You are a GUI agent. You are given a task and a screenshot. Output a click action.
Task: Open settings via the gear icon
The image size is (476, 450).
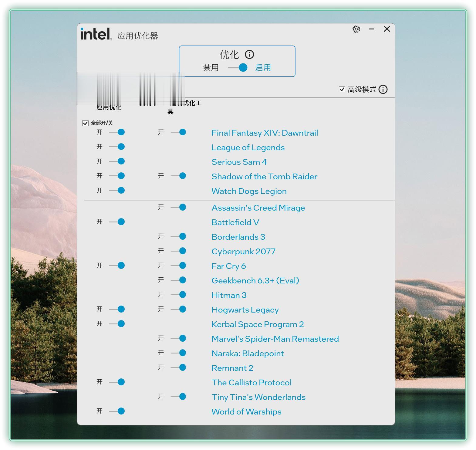(x=356, y=29)
